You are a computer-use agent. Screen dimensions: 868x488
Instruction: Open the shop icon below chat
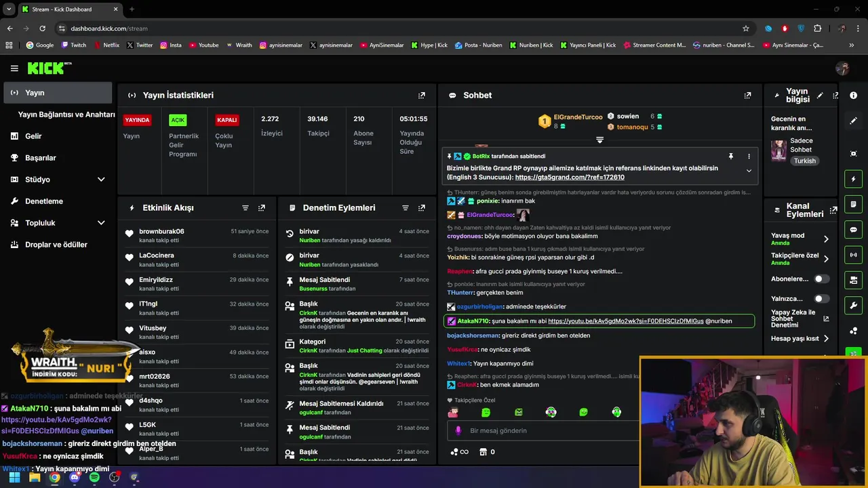pos(483,452)
